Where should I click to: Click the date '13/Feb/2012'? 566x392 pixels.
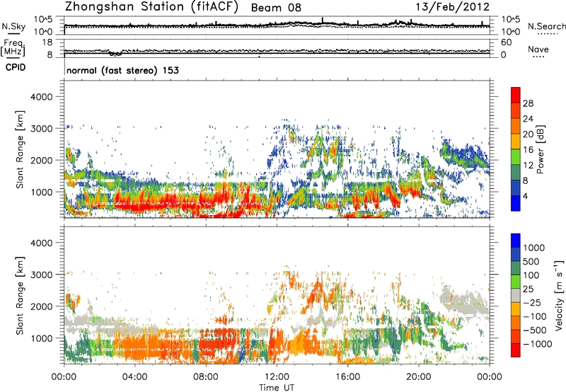453,6
